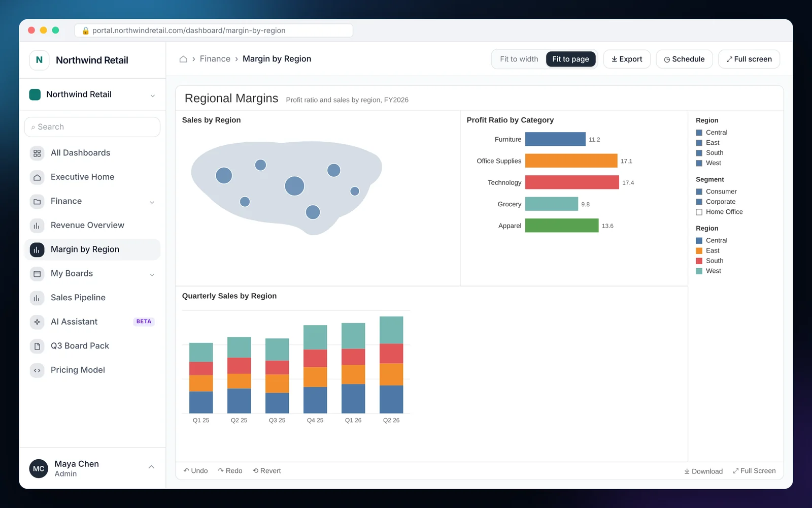Click the My Boards panel icon
812x508 pixels.
[x=37, y=274]
